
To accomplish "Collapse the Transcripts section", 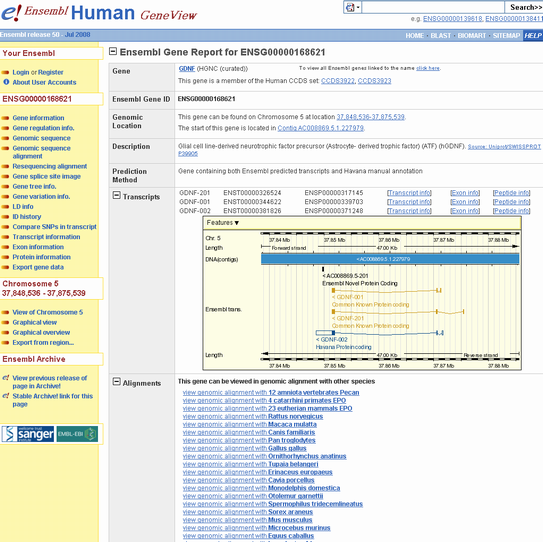I will (117, 195).
